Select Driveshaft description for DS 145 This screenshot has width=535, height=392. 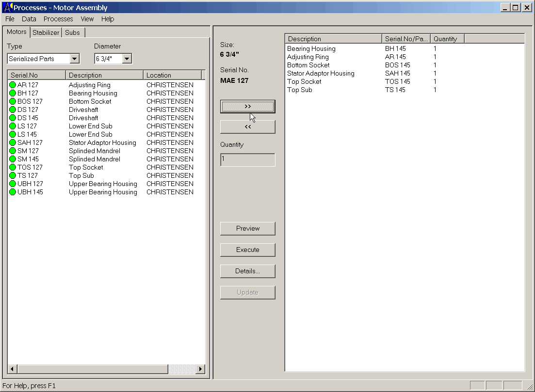point(83,118)
